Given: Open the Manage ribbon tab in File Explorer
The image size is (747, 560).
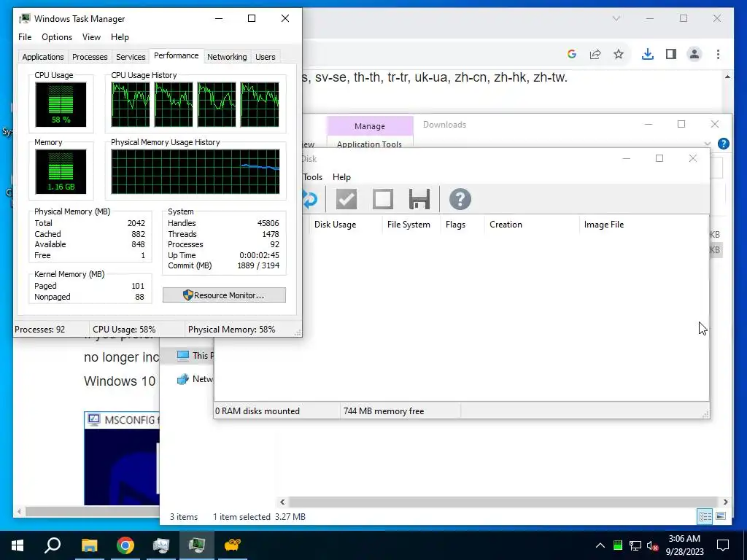Looking at the screenshot, I should pyautogui.click(x=370, y=126).
